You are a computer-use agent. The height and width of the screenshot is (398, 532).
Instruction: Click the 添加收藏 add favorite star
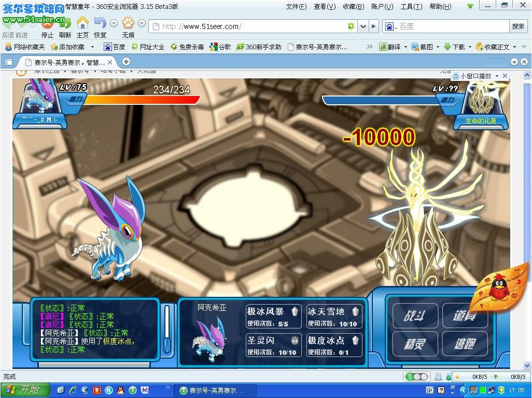(67, 47)
